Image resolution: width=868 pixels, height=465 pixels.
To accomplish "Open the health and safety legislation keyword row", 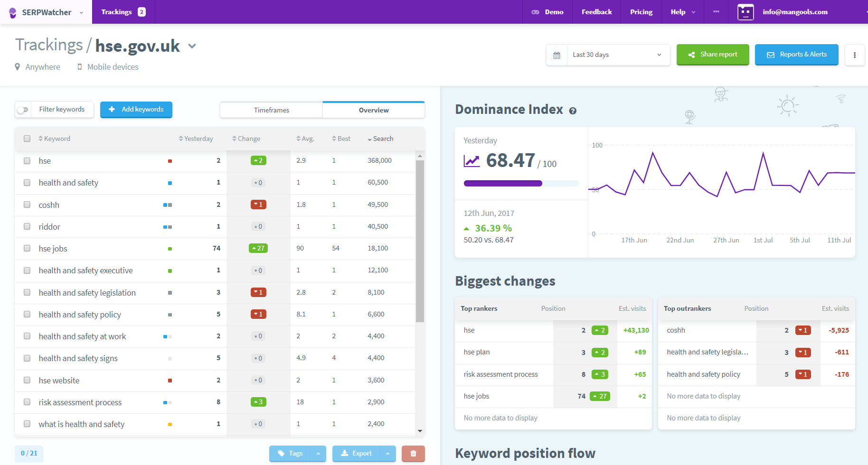I will click(x=215, y=293).
